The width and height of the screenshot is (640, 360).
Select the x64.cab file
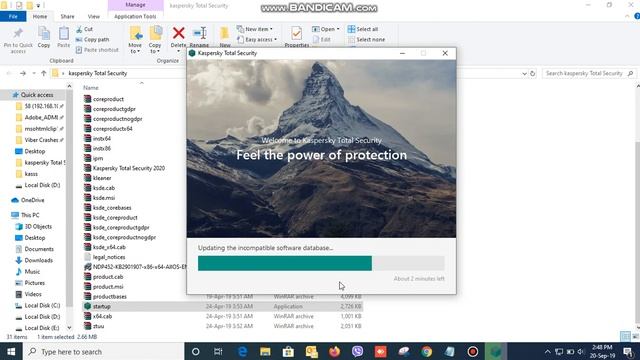[102, 316]
